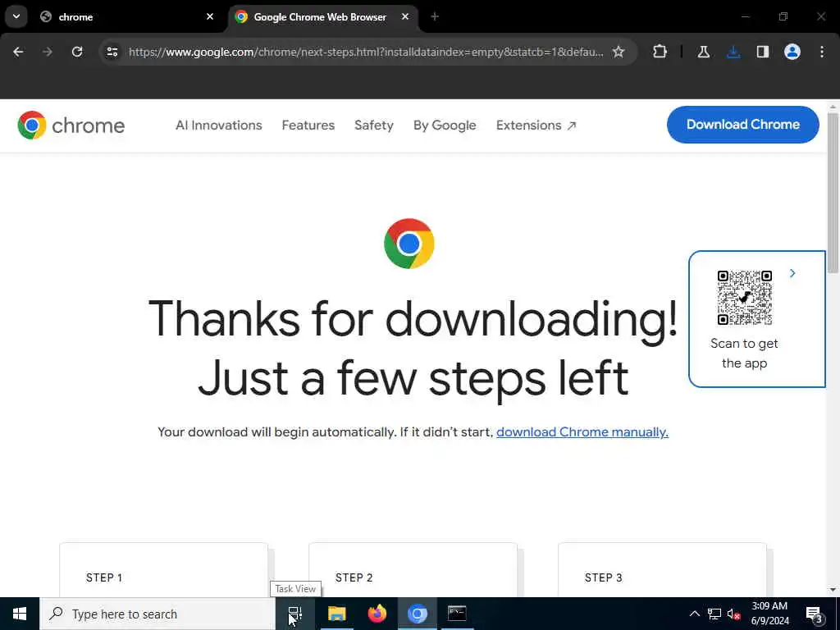This screenshot has width=840, height=630.
Task: Click the STEP 3 card
Action: (x=662, y=570)
